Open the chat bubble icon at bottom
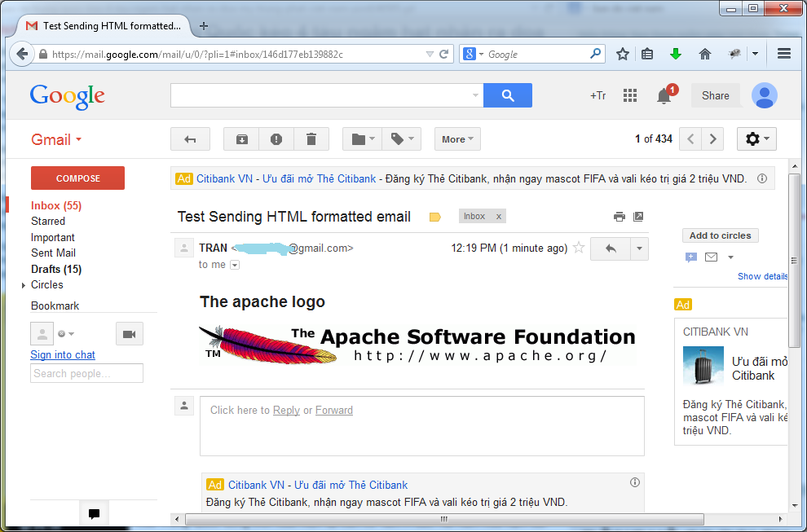 (x=95, y=513)
